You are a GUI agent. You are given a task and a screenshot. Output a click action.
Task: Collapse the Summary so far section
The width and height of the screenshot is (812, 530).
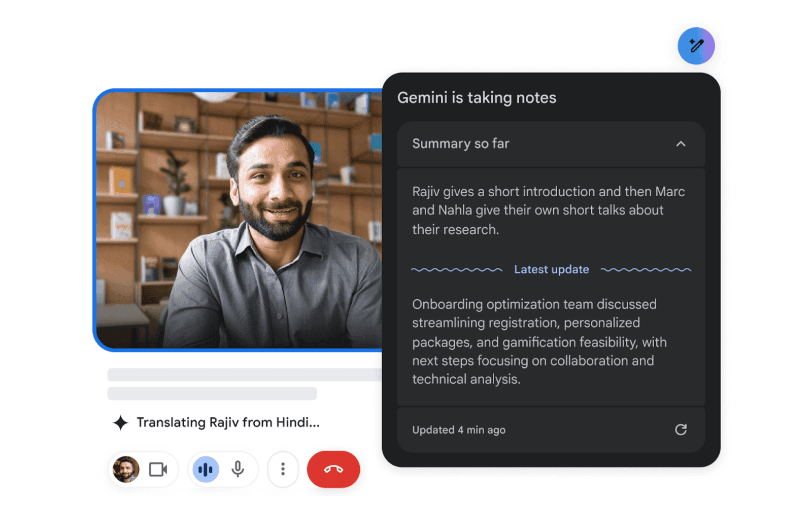click(681, 144)
